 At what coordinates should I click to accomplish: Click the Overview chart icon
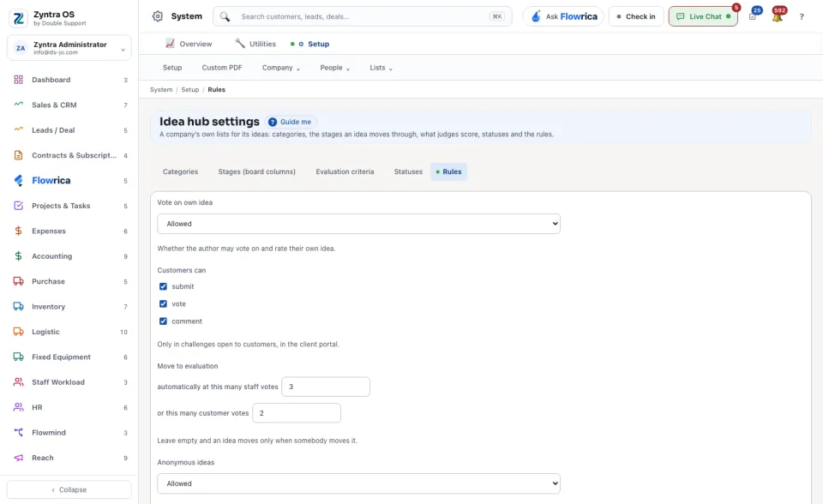click(170, 44)
